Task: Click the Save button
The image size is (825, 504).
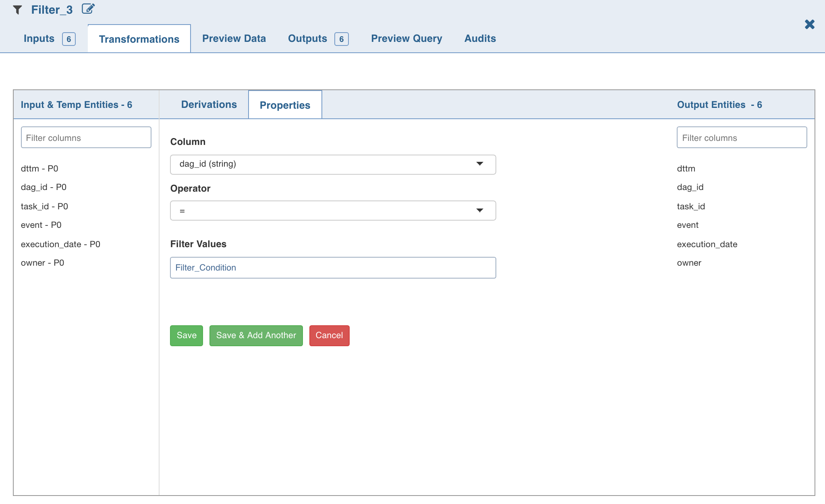Action: click(187, 336)
